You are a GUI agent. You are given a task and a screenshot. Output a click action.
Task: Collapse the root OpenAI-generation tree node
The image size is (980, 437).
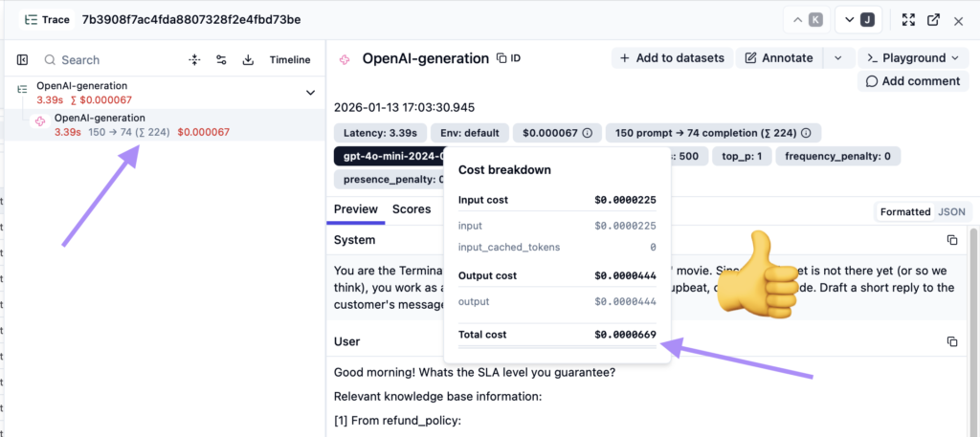pyautogui.click(x=310, y=93)
